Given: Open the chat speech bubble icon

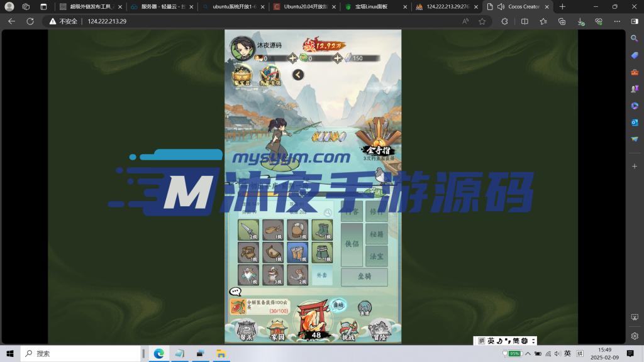Looking at the screenshot, I should tap(236, 292).
